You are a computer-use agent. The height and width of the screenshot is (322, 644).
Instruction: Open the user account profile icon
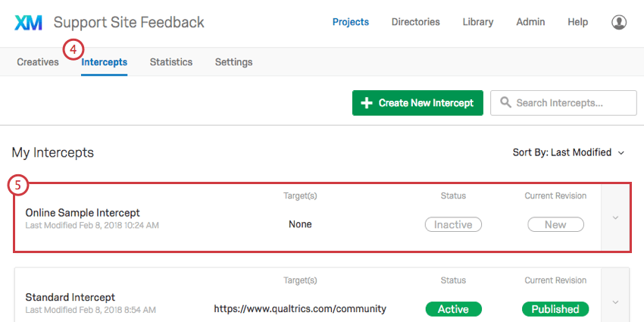[x=619, y=23]
